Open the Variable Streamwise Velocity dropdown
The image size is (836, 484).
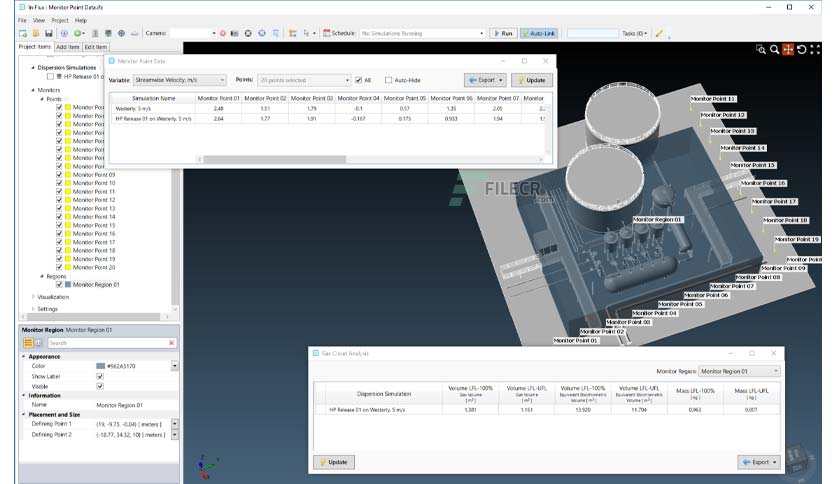(x=180, y=80)
